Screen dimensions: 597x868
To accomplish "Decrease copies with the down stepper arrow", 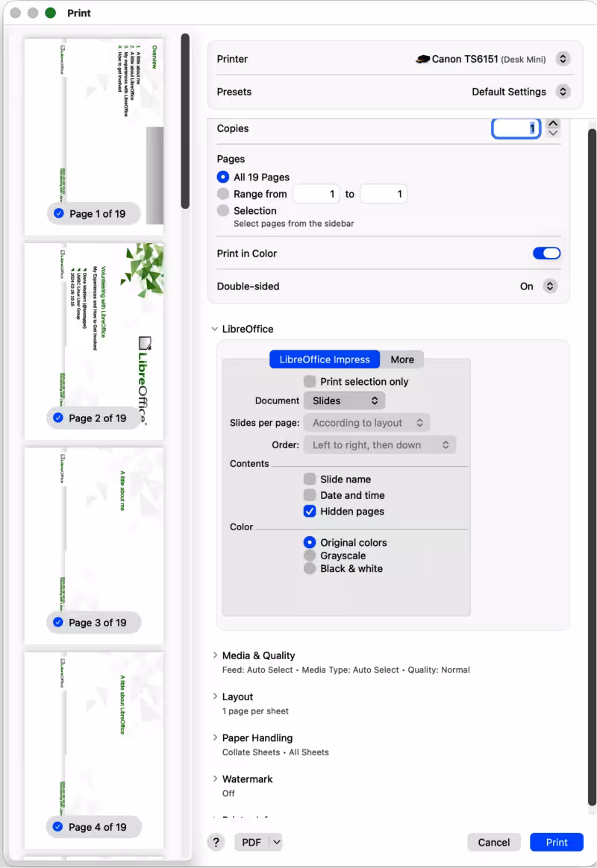I will click(553, 133).
